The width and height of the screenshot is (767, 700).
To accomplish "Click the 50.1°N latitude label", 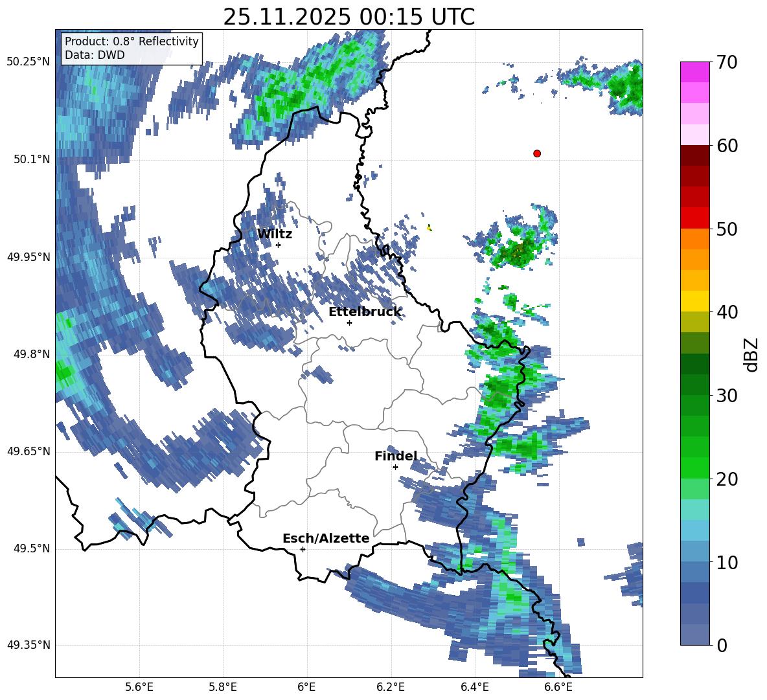I will pyautogui.click(x=31, y=159).
